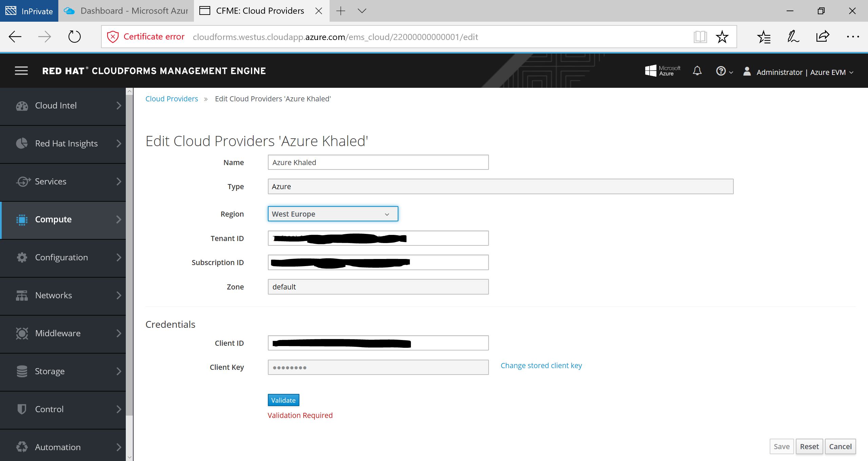
Task: Add page to favorites star icon
Action: (722, 37)
